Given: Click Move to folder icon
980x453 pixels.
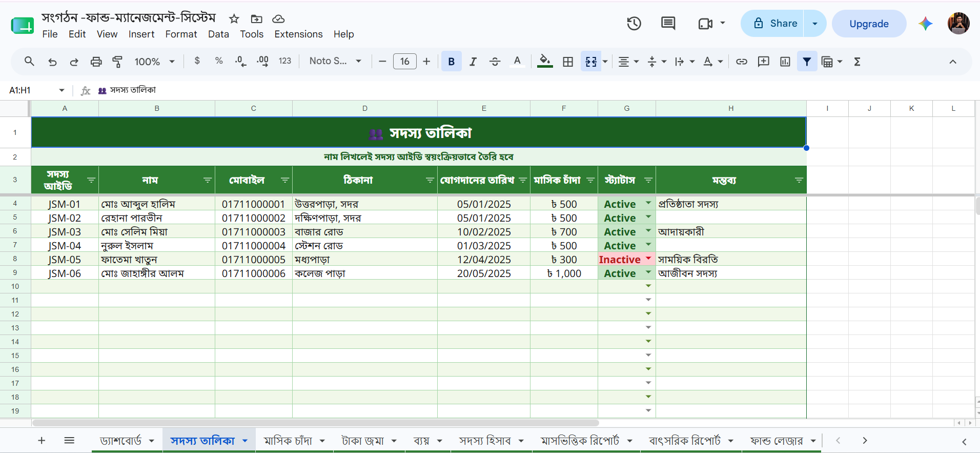Looking at the screenshot, I should [256, 19].
